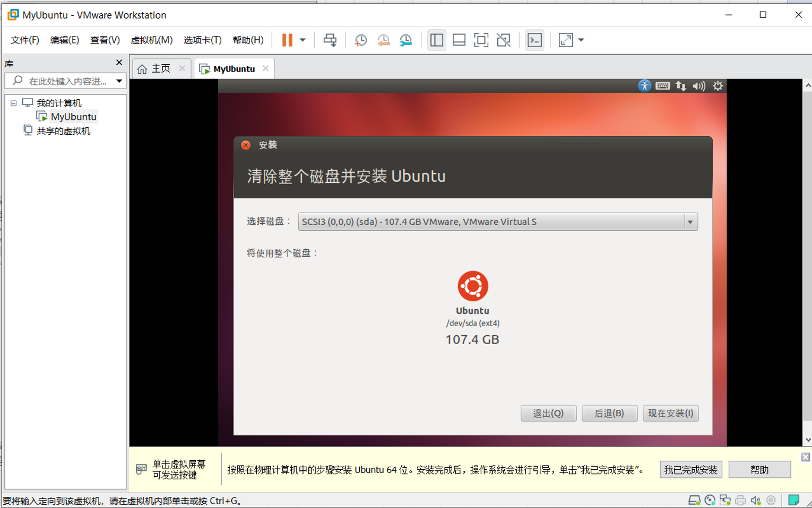Viewport: 812px width, 508px height.
Task: Open the 选择磁盘 disk dropdown
Action: 498,222
